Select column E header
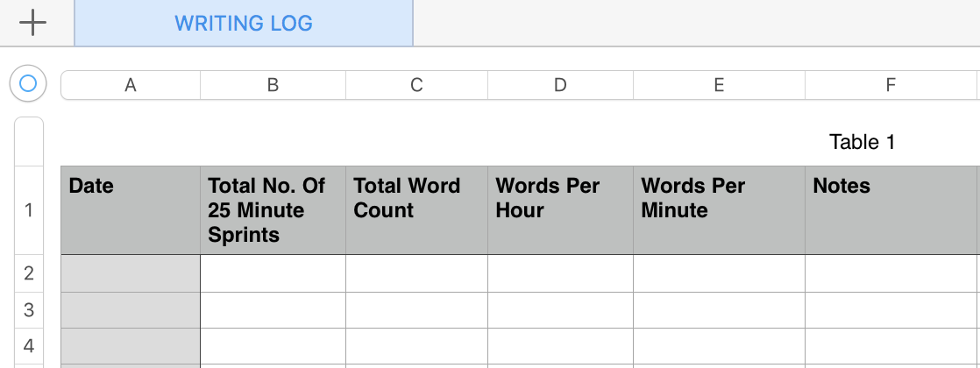 [x=719, y=85]
